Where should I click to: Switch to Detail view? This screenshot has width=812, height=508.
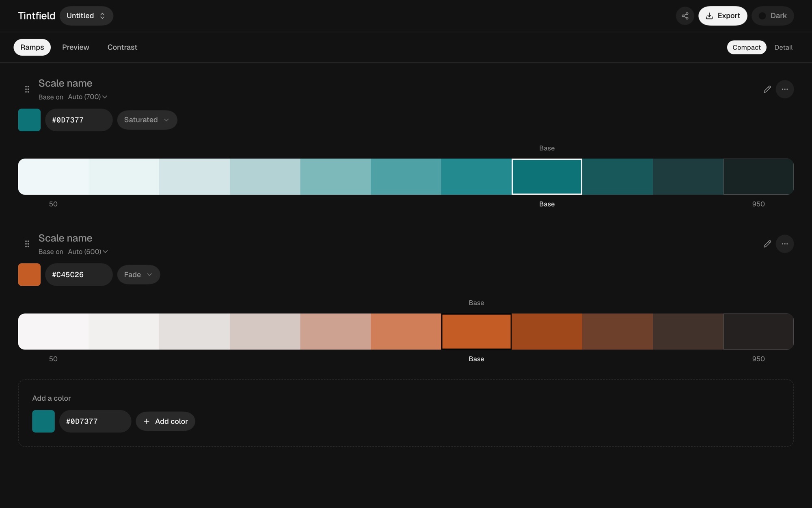click(783, 47)
